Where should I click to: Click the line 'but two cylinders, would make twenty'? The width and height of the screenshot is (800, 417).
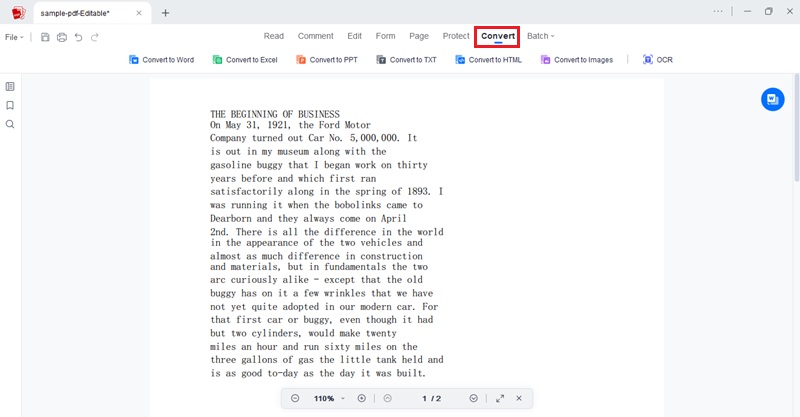tap(303, 333)
